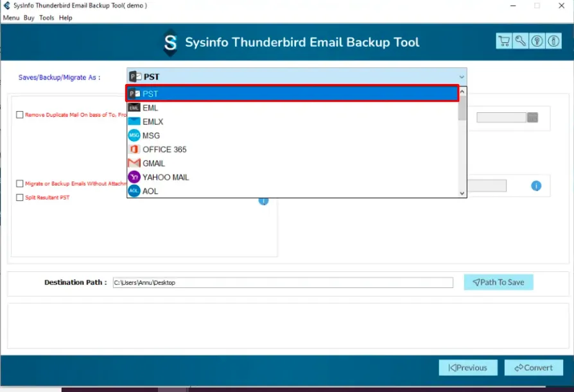Choose EMLX in the format list
The image size is (574, 392).
293,121
